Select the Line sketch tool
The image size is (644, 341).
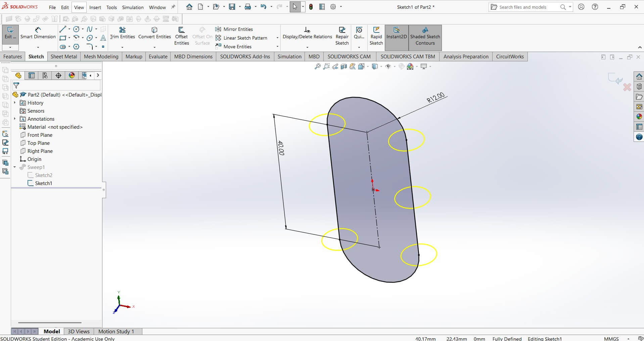pos(62,29)
